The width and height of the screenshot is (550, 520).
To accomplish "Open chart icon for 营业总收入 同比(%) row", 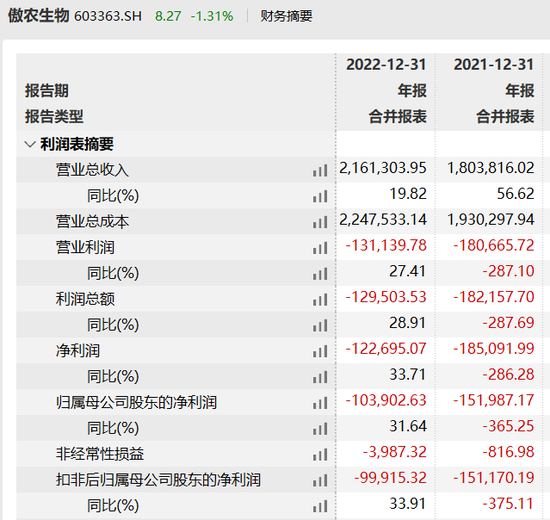I will click(320, 196).
